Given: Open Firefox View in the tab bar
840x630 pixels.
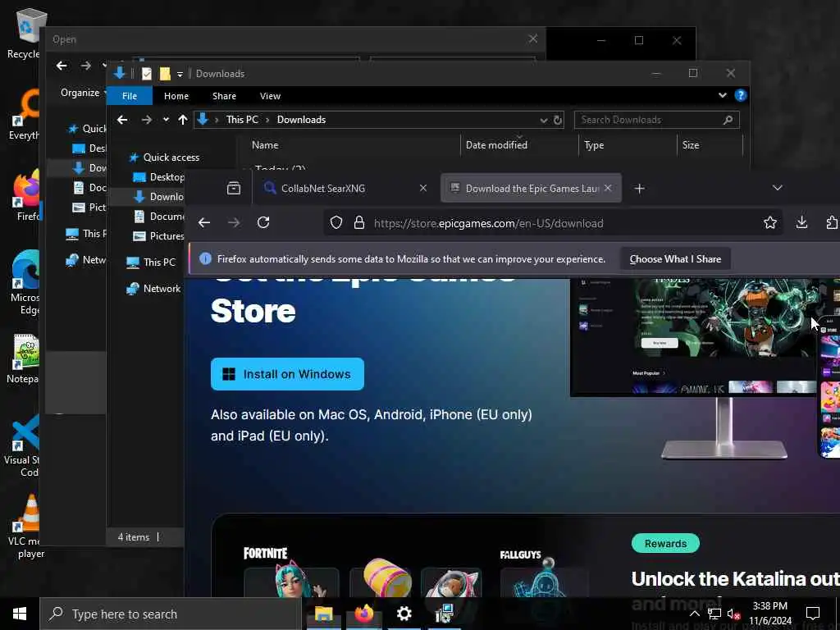Looking at the screenshot, I should (x=234, y=188).
